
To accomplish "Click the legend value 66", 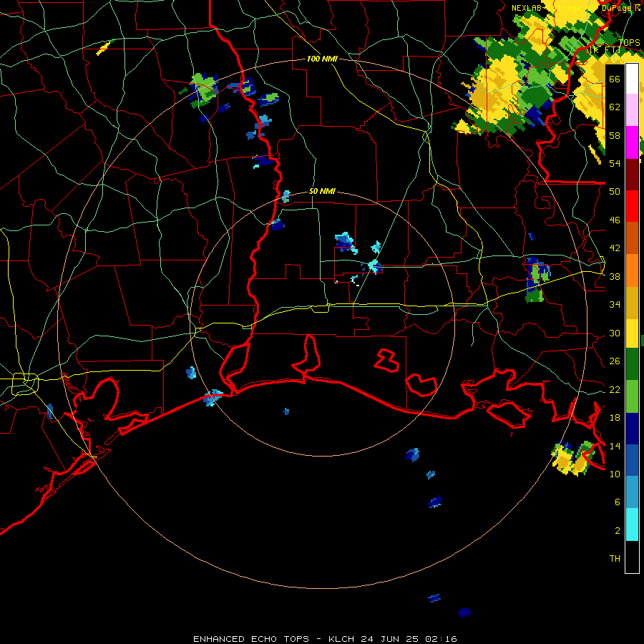I will (615, 79).
